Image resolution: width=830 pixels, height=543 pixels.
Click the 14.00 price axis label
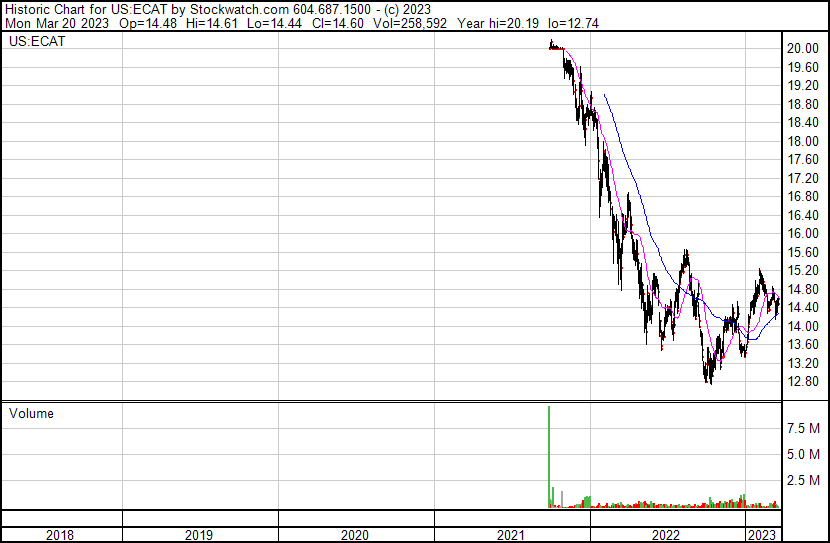click(803, 327)
